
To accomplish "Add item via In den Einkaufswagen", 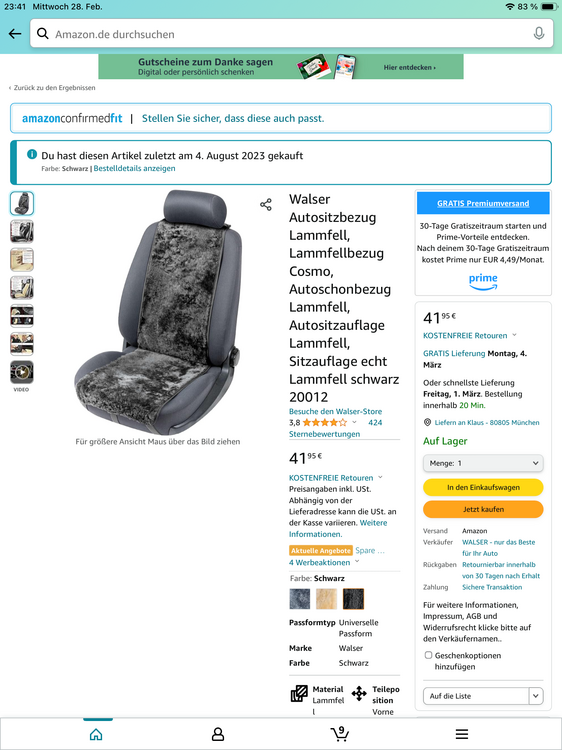I will click(483, 487).
